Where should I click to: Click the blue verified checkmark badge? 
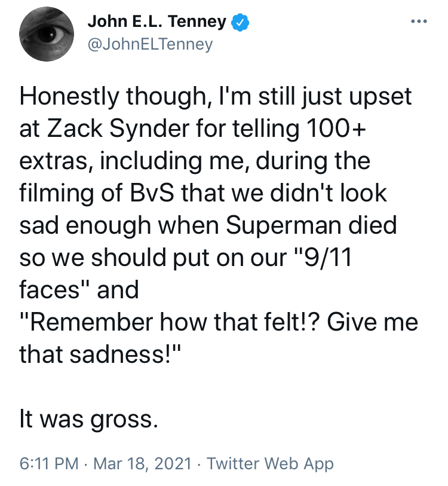pos(240,22)
